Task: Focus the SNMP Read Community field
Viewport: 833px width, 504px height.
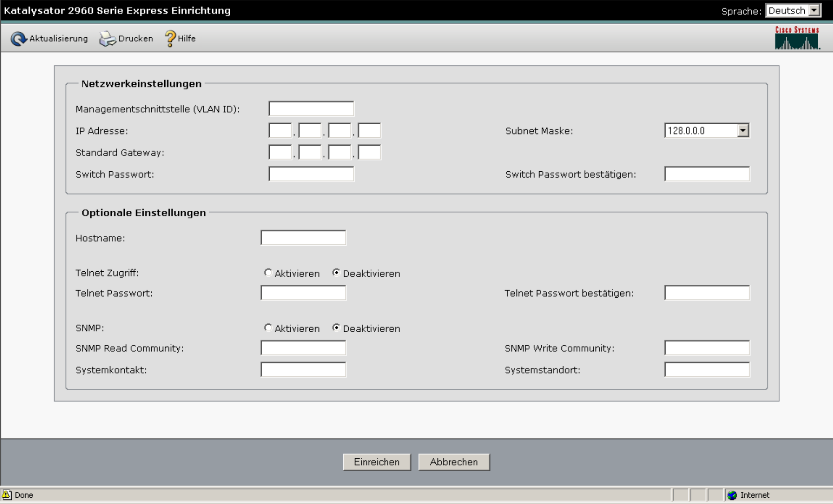Action: click(303, 348)
